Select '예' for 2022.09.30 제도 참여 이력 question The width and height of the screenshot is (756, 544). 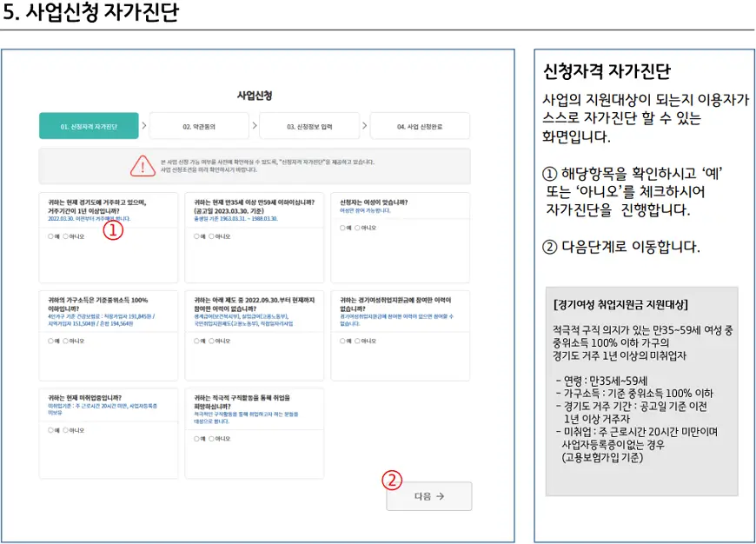click(x=197, y=342)
